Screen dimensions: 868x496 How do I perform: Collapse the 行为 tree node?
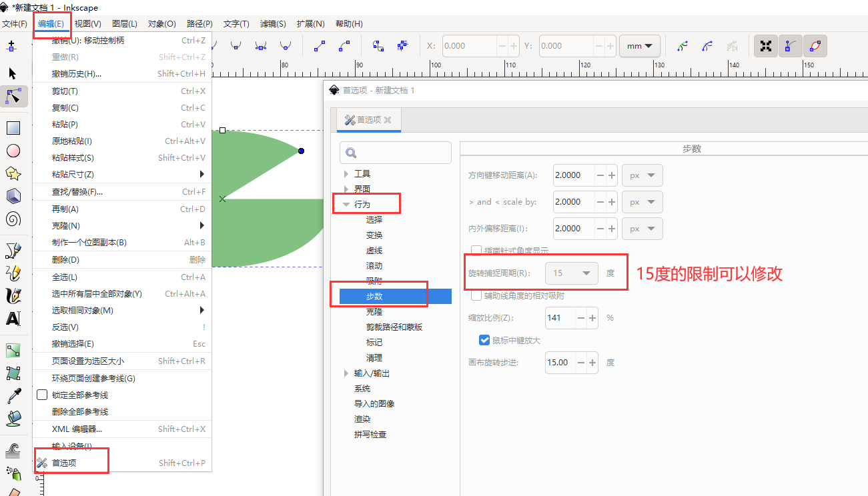pyautogui.click(x=346, y=205)
